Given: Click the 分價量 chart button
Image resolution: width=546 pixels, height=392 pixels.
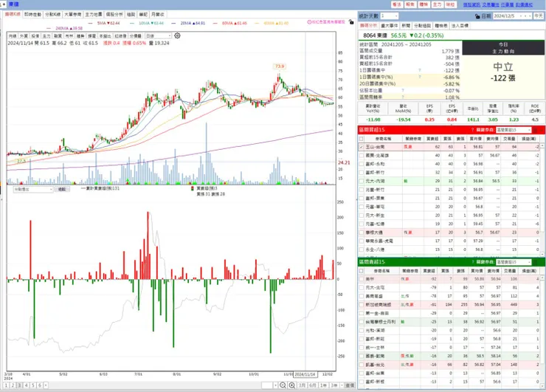Looking at the screenshot, I should click(136, 36).
